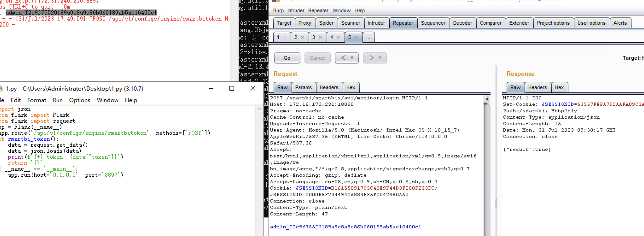Viewport: 644px width, 236px height.
Task: Open the Repeater menu in the menu bar
Action: point(318,11)
